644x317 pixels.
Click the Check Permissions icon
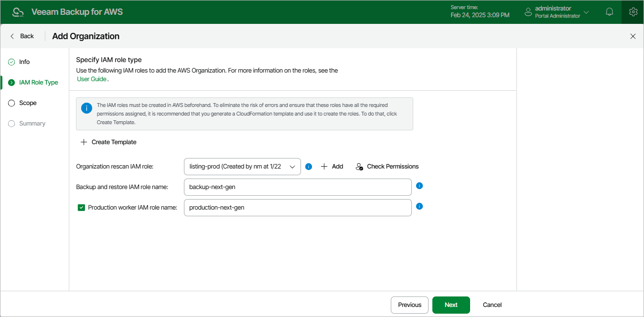point(360,167)
